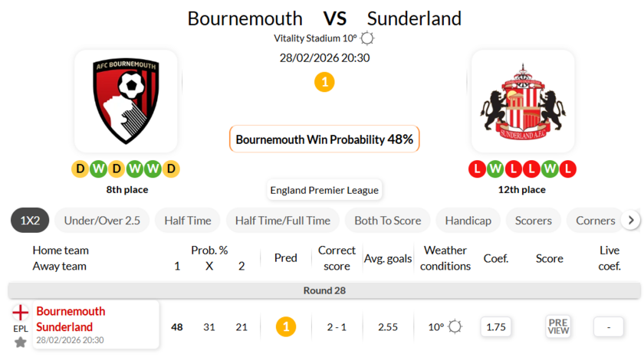
Task: Click the 1.75 coefficient button
Action: click(497, 326)
